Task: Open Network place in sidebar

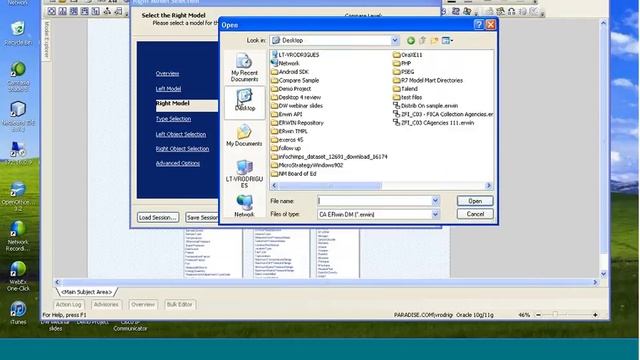Action: 244,205
